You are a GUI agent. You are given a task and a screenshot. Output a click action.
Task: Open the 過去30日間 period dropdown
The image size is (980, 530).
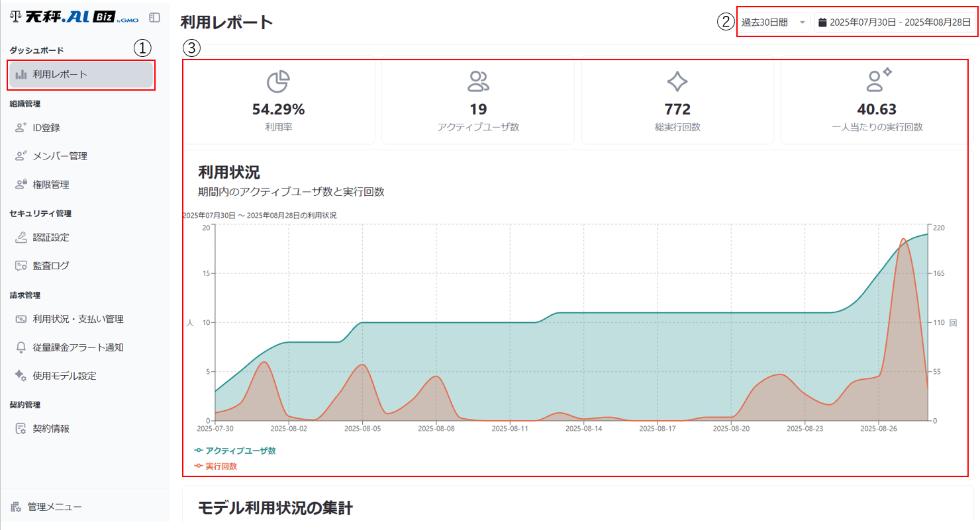(773, 21)
